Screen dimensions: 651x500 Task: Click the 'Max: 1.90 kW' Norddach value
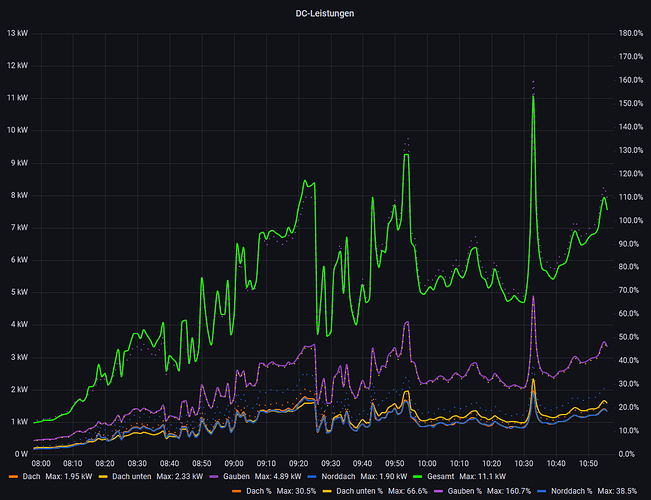tap(384, 476)
